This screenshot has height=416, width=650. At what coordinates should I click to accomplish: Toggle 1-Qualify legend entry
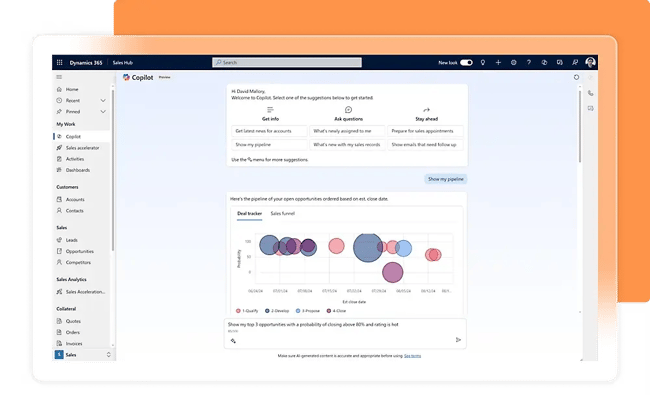point(247,311)
